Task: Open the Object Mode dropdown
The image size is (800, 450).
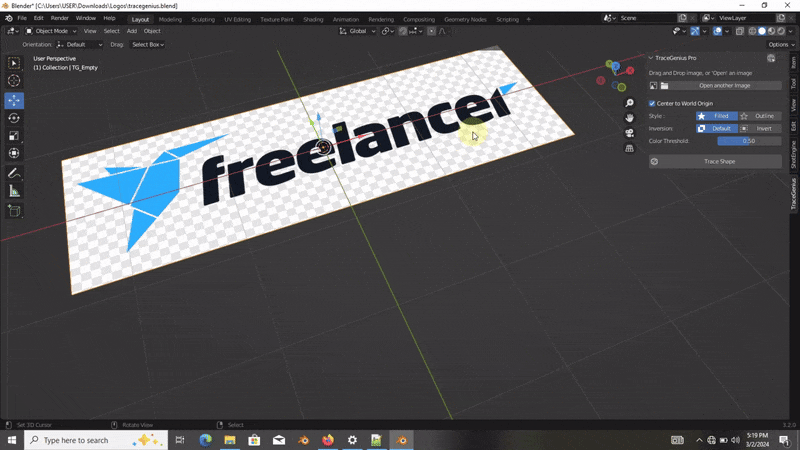Action: click(51, 31)
